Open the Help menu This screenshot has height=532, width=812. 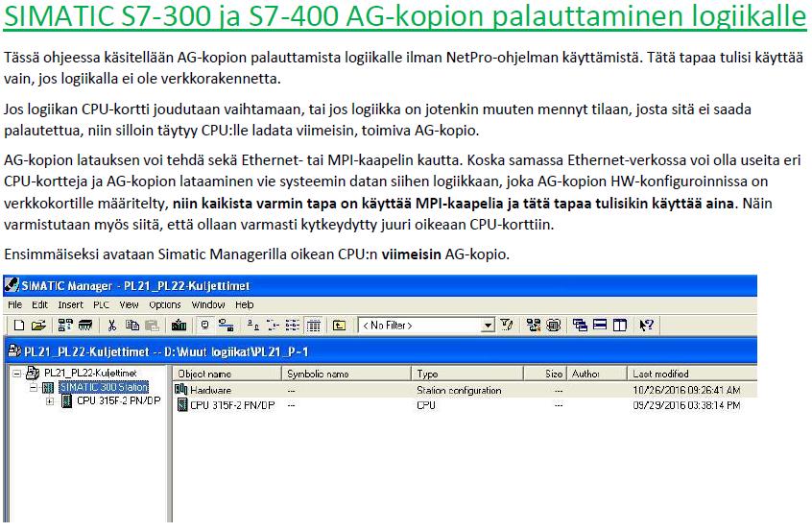click(x=245, y=304)
